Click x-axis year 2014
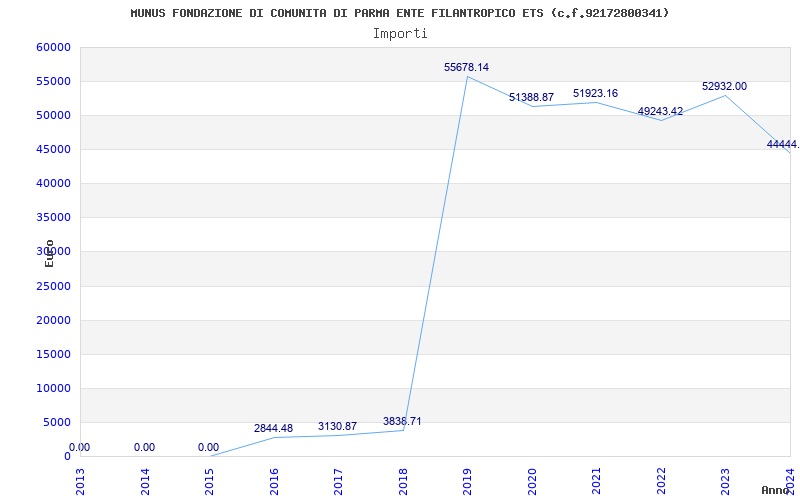This screenshot has width=800, height=500. 145,481
